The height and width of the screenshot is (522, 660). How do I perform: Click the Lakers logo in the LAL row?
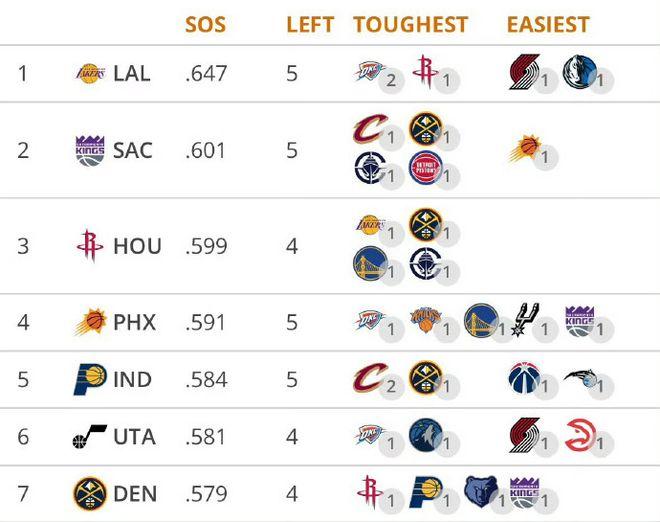[90, 74]
